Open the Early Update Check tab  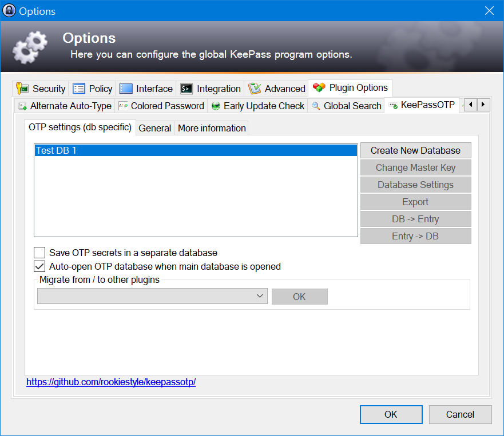[257, 106]
